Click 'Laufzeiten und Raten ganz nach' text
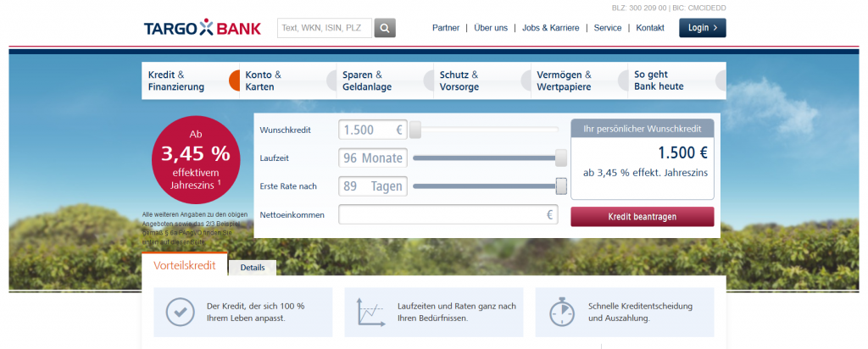The height and width of the screenshot is (349, 868). pos(457,307)
